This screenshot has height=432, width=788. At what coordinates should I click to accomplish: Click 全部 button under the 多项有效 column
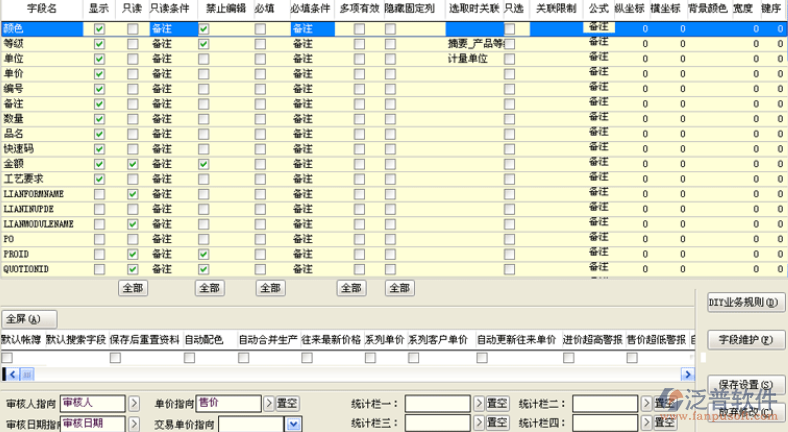tap(351, 288)
